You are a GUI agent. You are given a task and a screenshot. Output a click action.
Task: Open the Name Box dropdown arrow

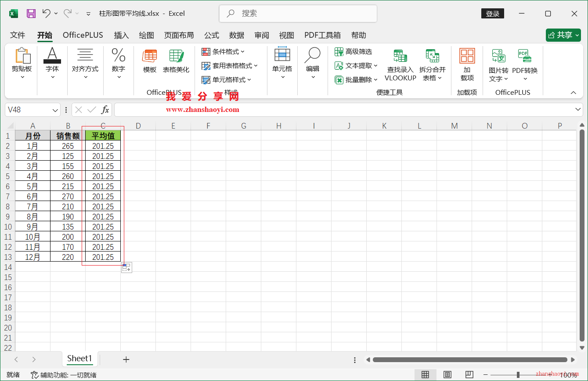coord(55,110)
